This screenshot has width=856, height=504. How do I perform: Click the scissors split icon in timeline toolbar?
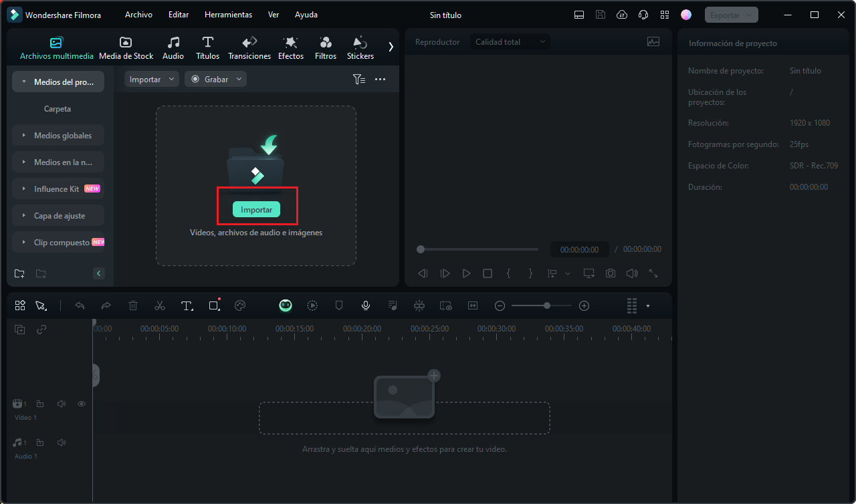coord(159,305)
